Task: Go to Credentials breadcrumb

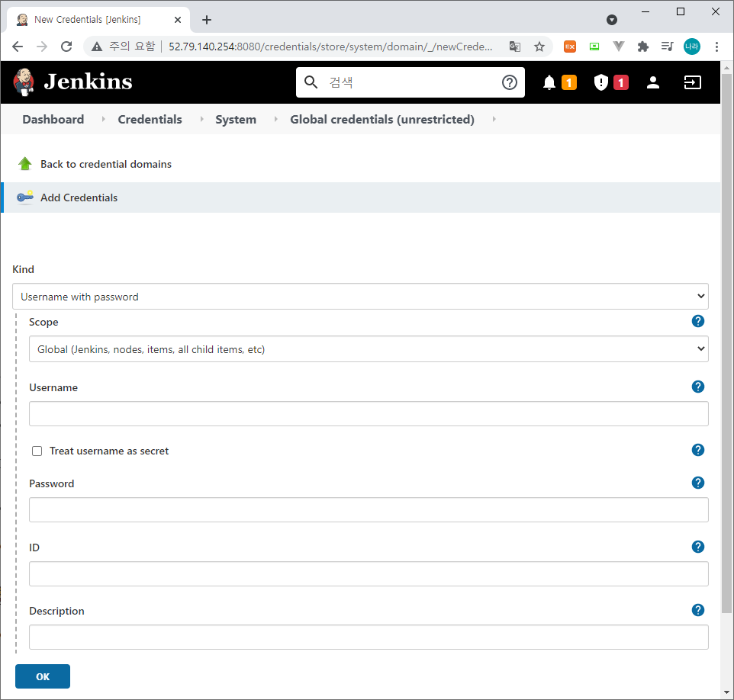Action: click(150, 119)
